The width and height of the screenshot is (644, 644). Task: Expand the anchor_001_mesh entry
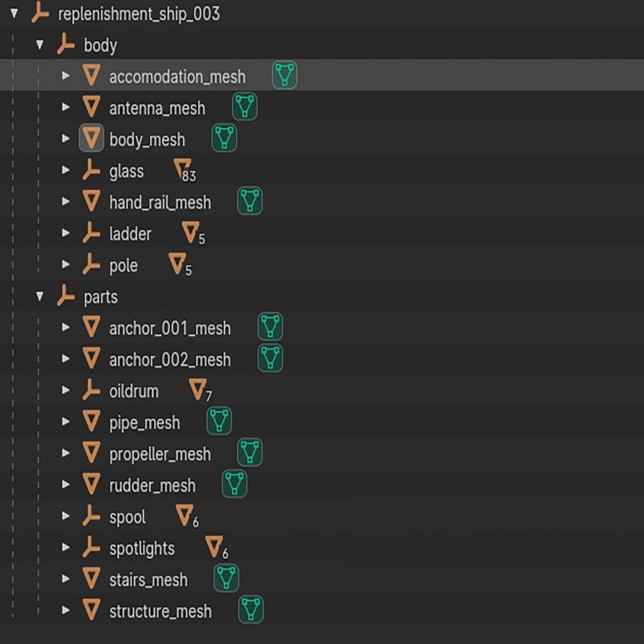click(65, 327)
